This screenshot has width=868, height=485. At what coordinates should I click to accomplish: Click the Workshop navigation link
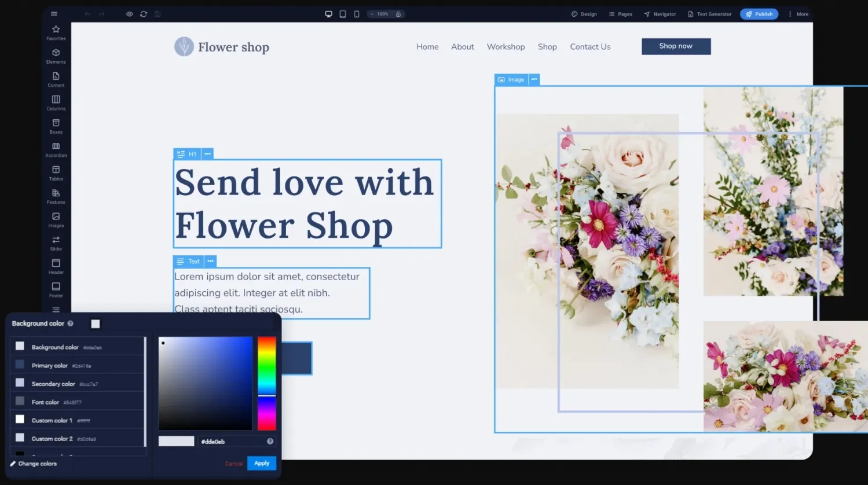(x=506, y=47)
